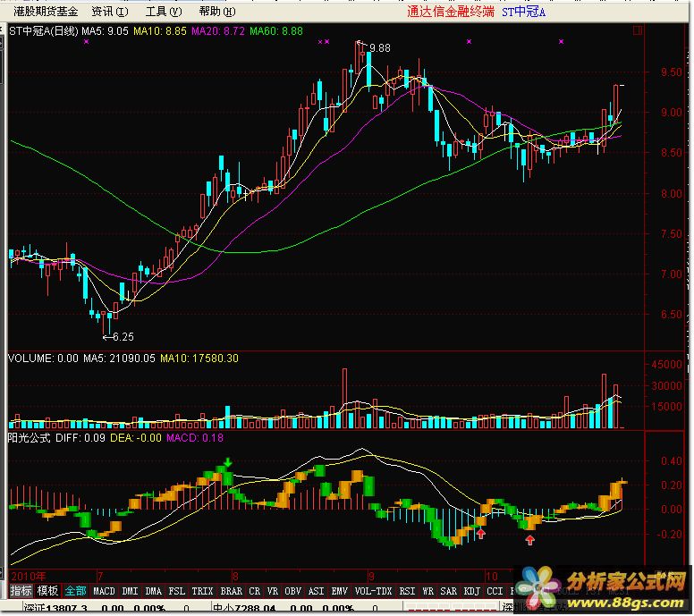Screen dimensions: 694x616
Task: Click the DEA: -0.00 label
Action: click(x=136, y=438)
